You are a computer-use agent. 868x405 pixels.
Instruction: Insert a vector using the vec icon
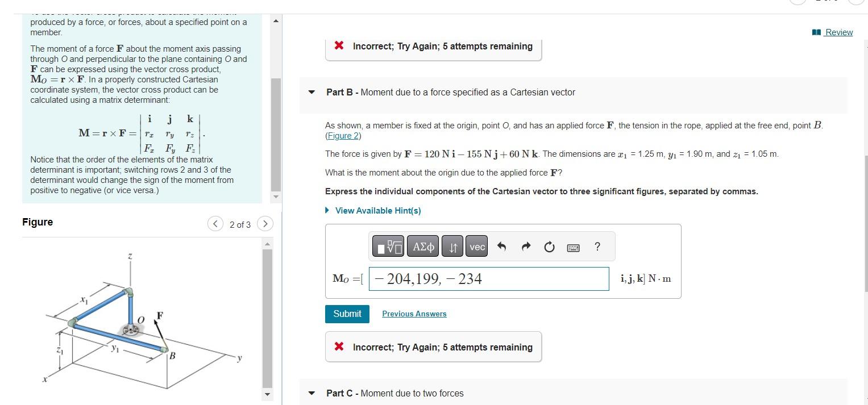click(x=476, y=246)
